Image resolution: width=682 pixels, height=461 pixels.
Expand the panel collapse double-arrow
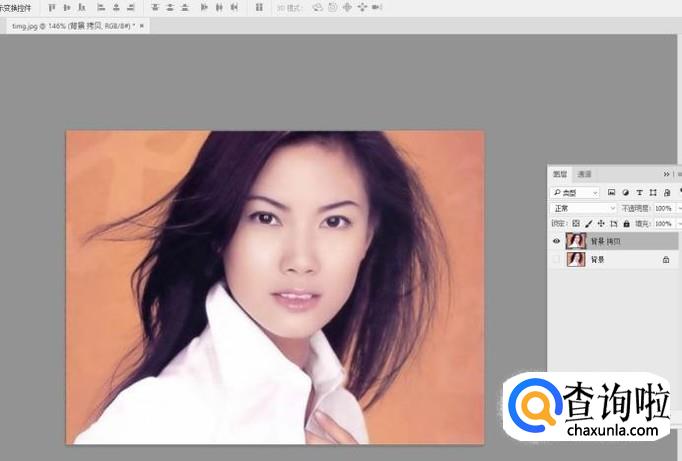point(667,174)
